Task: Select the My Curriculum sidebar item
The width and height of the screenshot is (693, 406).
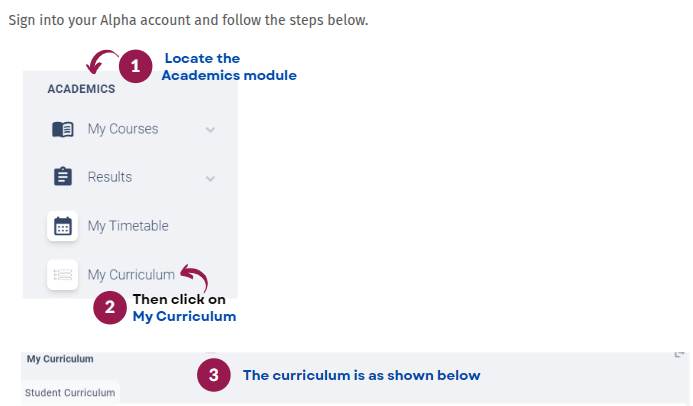Action: point(131,274)
